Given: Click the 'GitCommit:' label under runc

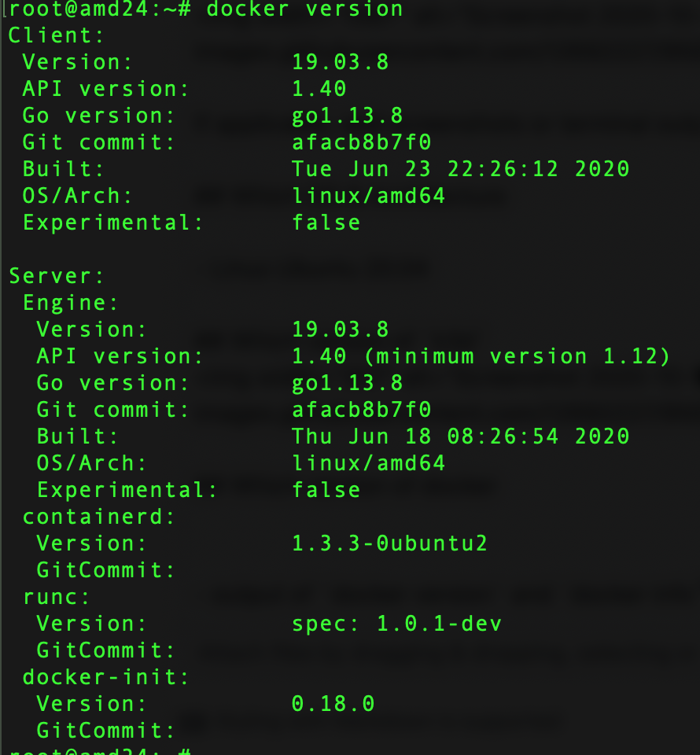Looking at the screenshot, I should pos(105,650).
